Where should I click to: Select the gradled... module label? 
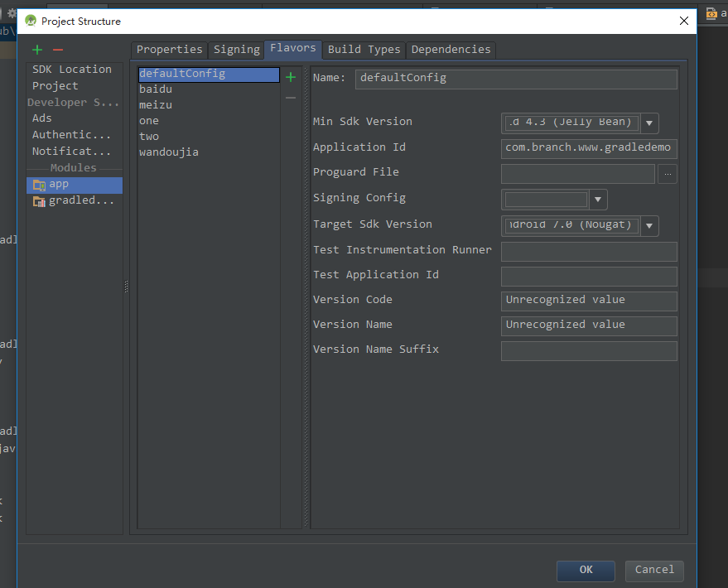pos(81,200)
